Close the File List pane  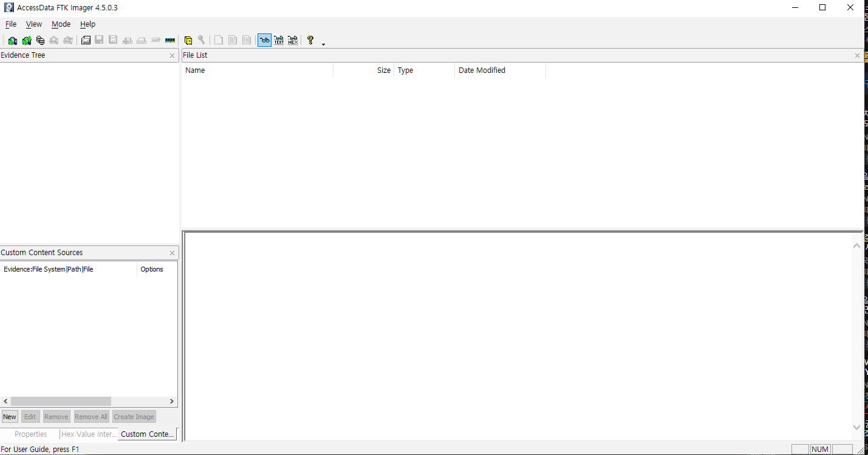click(857, 55)
